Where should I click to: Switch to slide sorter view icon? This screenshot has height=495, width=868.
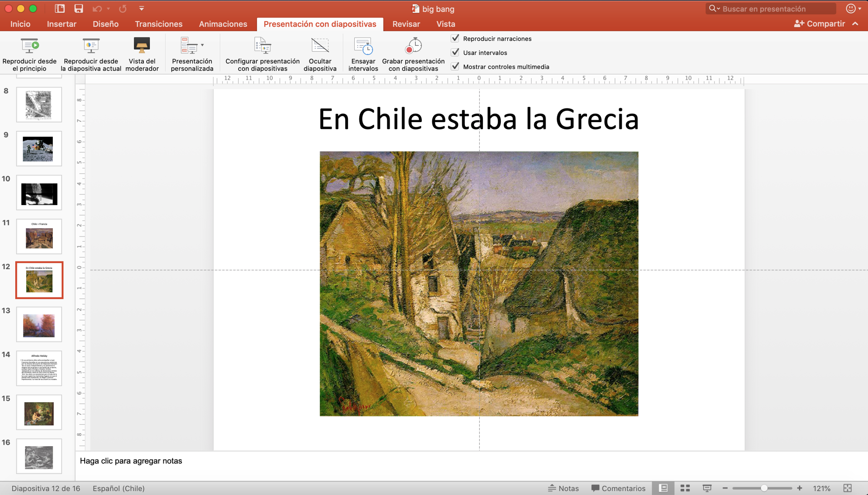click(x=685, y=488)
